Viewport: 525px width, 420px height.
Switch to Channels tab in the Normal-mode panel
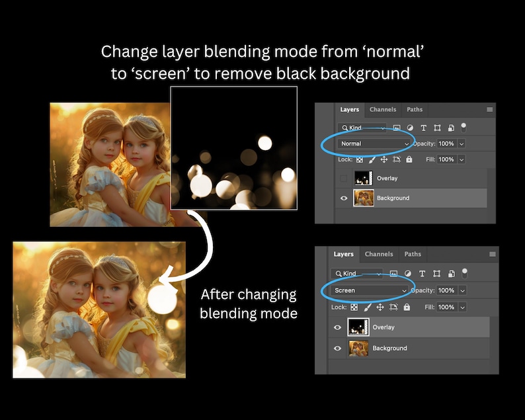click(x=383, y=110)
